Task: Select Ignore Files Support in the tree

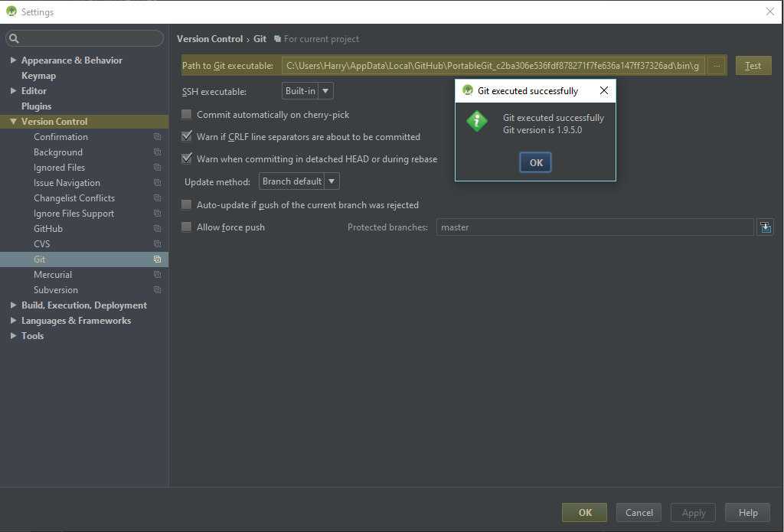Action: [x=73, y=214]
